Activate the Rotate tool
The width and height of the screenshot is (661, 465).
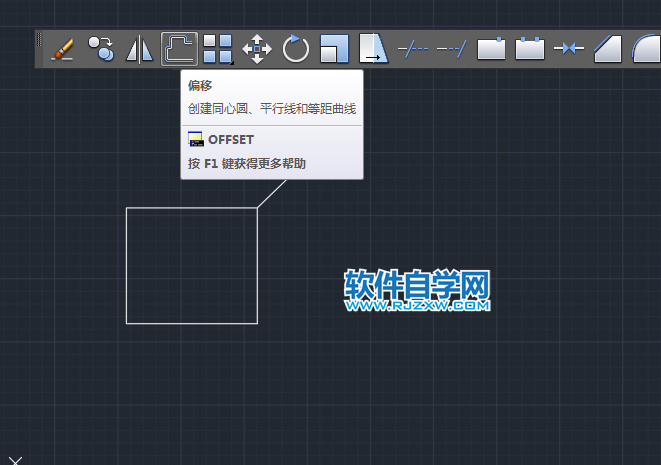coord(296,48)
